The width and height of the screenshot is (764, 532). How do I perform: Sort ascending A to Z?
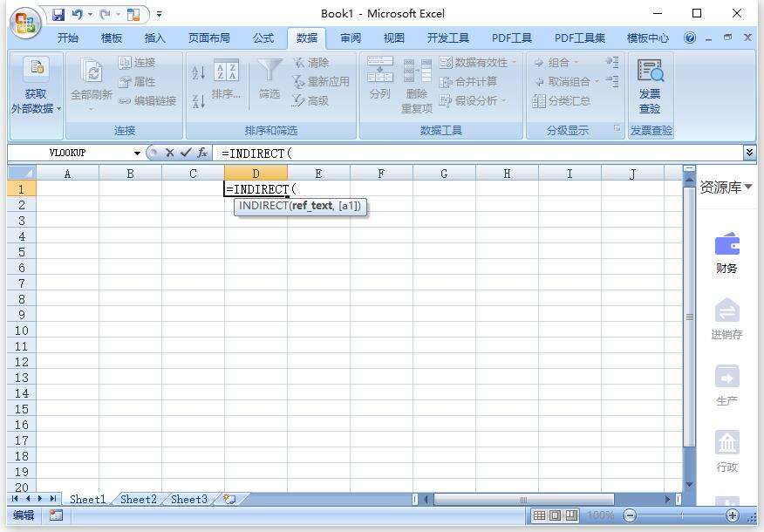coord(198,72)
